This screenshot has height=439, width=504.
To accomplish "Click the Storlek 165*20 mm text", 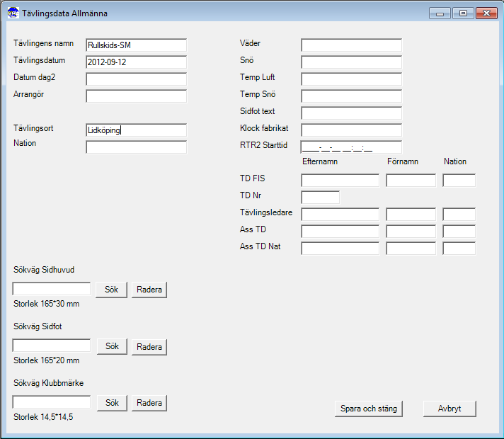I will pyautogui.click(x=46, y=360).
